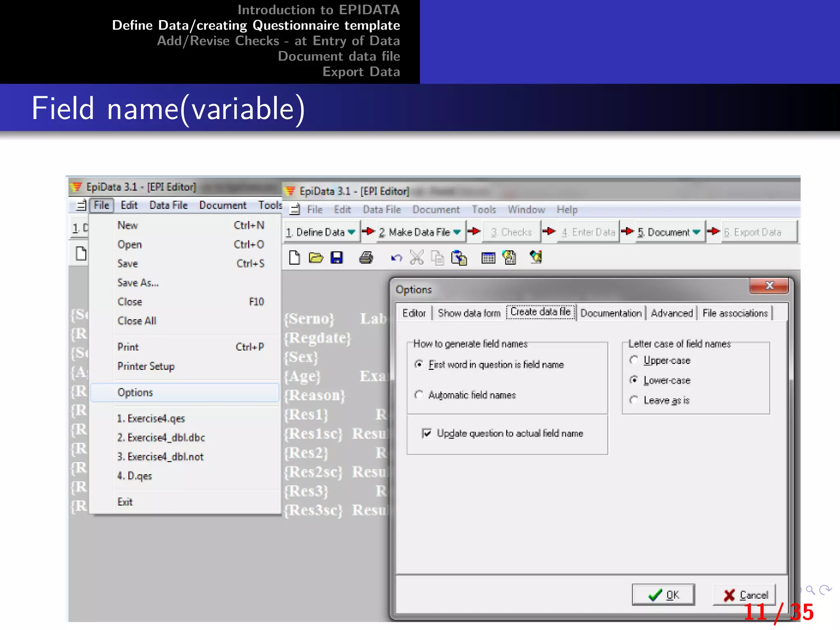
Task: Choose Close All in the File menu
Action: 185,321
